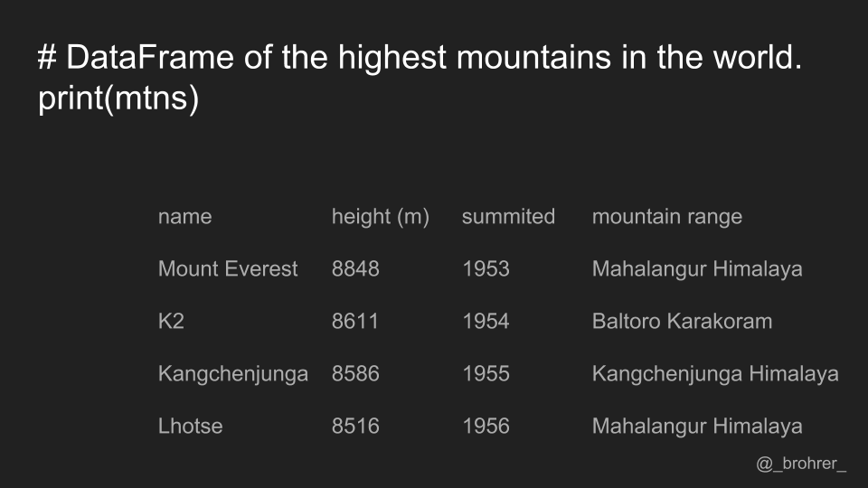Select the "mountain range" column header

666,217
